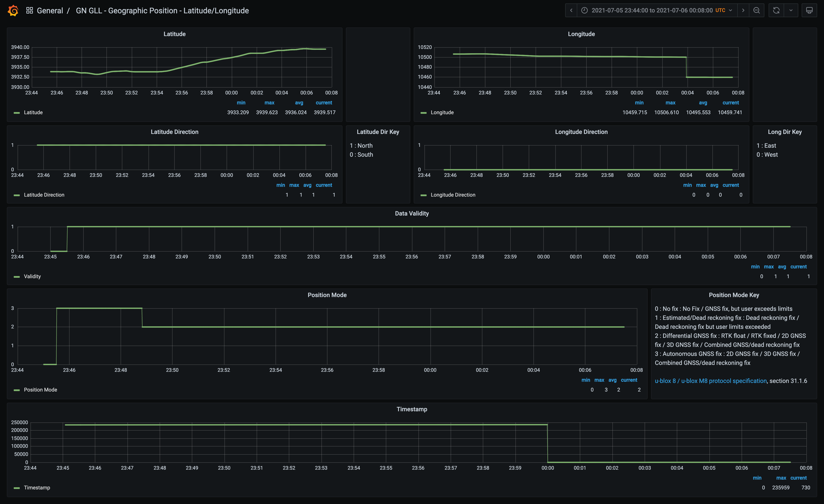Refresh the dashboard

[776, 10]
